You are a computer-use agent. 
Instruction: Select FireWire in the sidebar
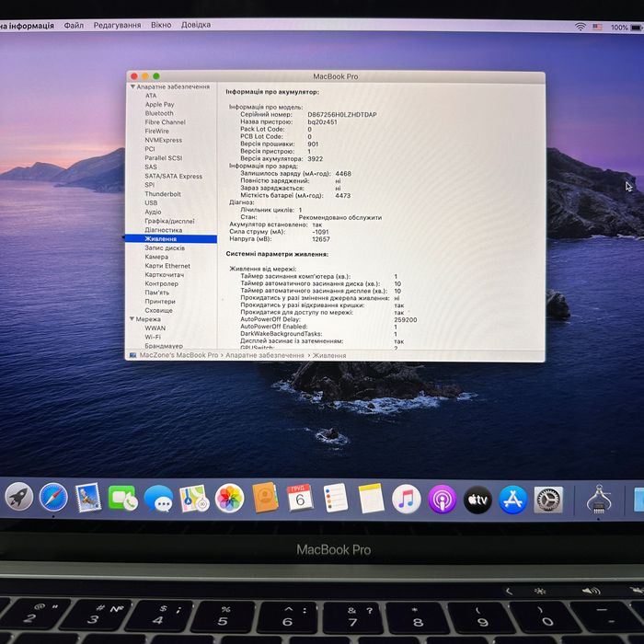(x=156, y=131)
